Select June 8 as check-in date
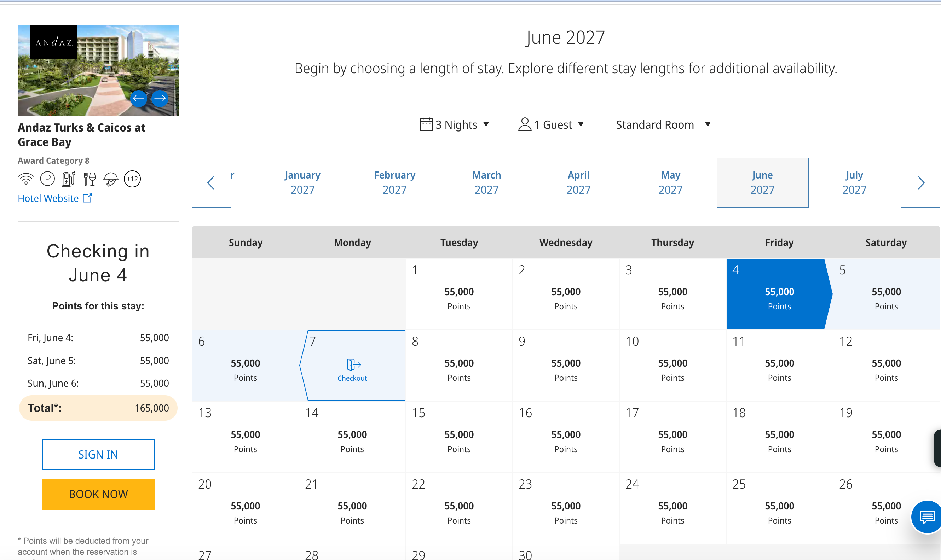 pos(459,365)
